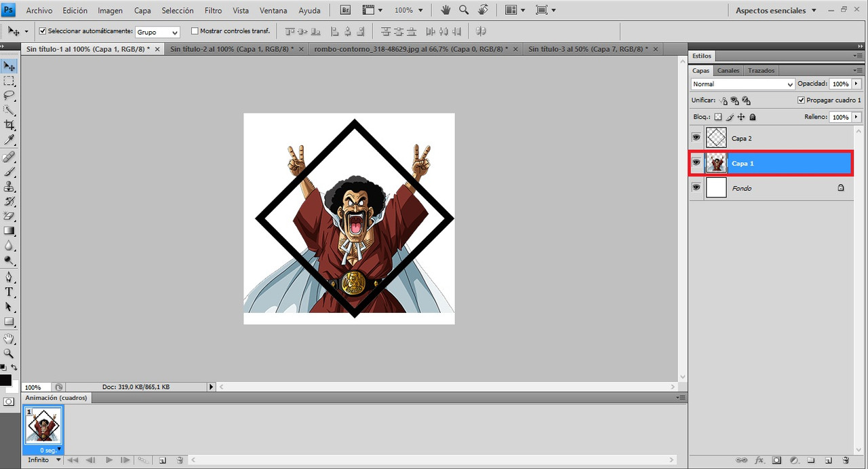
Task: Open the Normal blend mode dropdown
Action: 743,84
